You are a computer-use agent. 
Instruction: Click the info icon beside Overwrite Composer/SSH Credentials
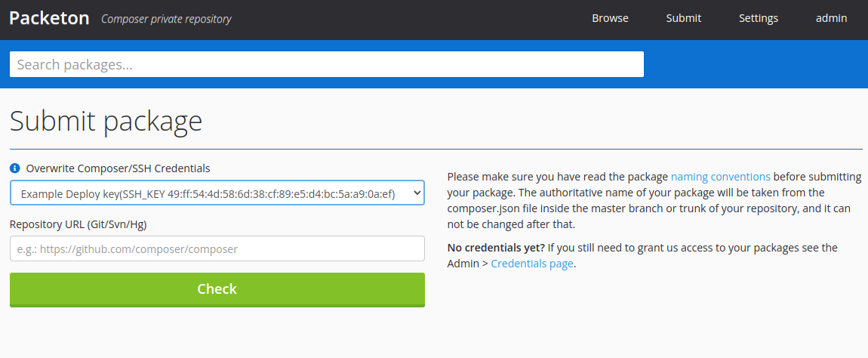click(x=14, y=168)
